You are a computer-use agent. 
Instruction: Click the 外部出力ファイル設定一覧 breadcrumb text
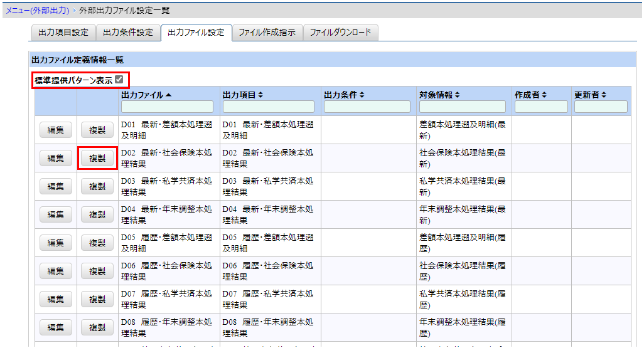[x=124, y=10]
